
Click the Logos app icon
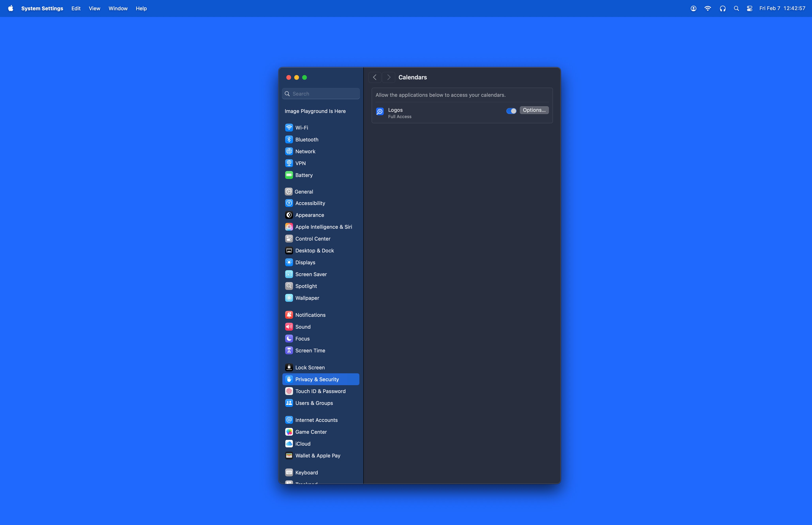click(380, 111)
